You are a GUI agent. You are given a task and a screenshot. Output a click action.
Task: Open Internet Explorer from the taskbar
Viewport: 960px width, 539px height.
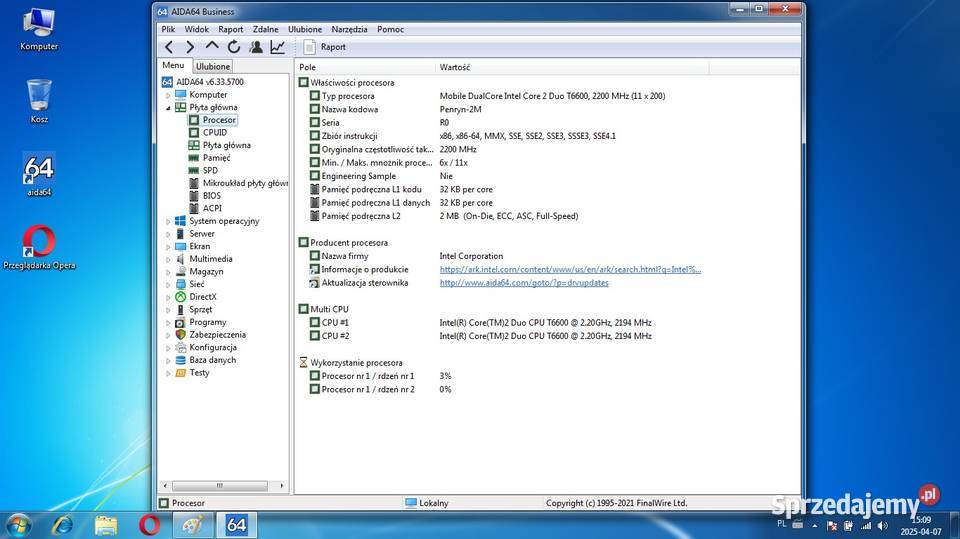click(x=62, y=525)
